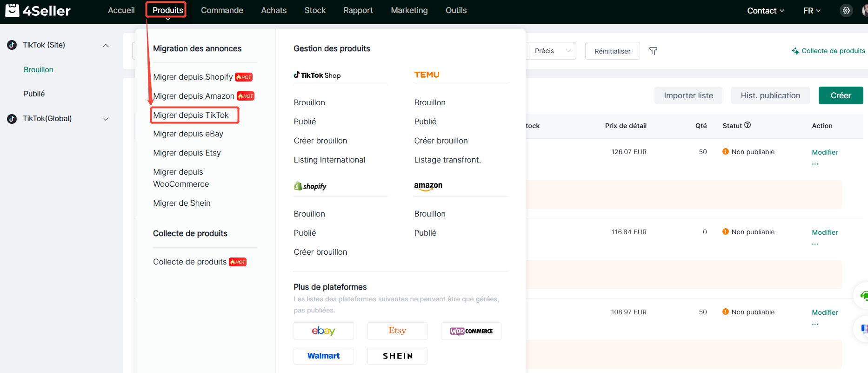Click the TikTok (Site) sidebar icon

click(12, 45)
